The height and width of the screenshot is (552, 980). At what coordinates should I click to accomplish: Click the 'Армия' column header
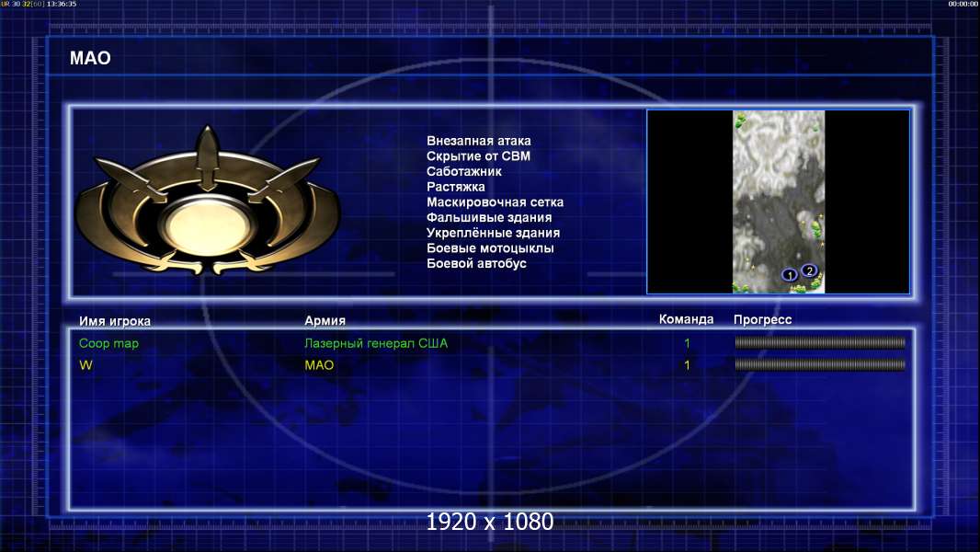(x=325, y=320)
